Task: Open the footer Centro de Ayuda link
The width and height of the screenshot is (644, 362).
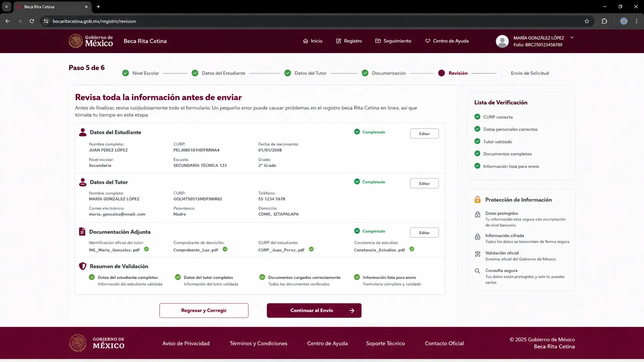Action: (327, 343)
